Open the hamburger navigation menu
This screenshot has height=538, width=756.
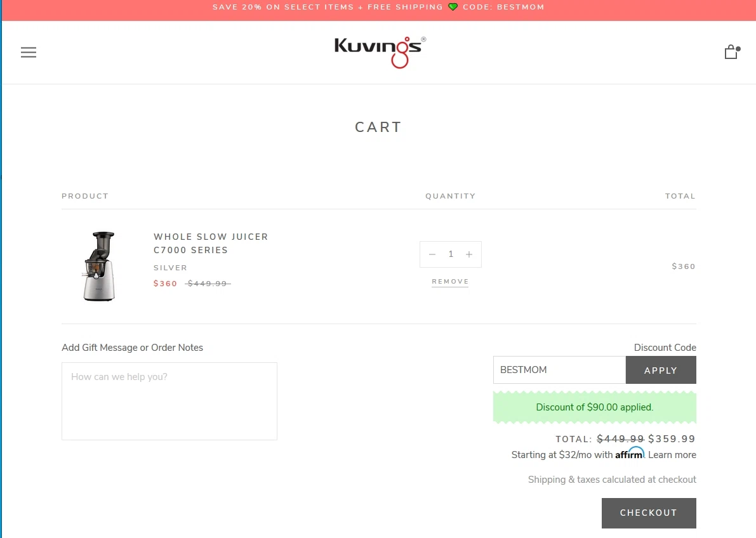29,52
